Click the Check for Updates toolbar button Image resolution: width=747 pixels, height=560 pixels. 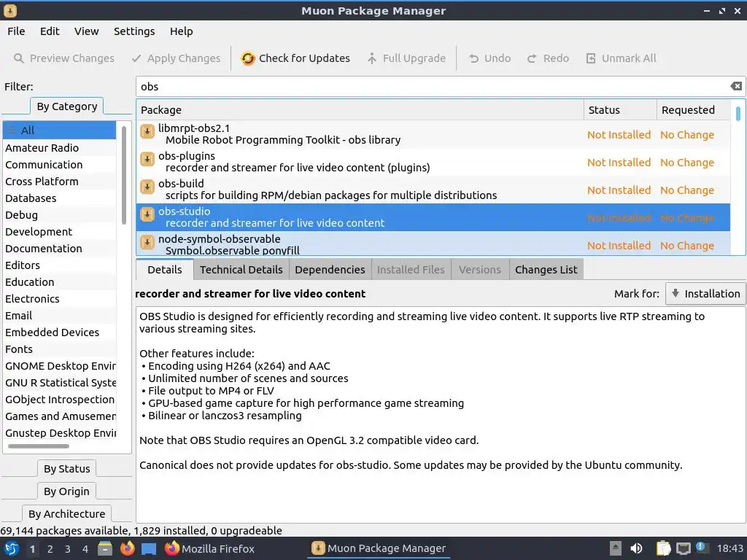coord(295,58)
